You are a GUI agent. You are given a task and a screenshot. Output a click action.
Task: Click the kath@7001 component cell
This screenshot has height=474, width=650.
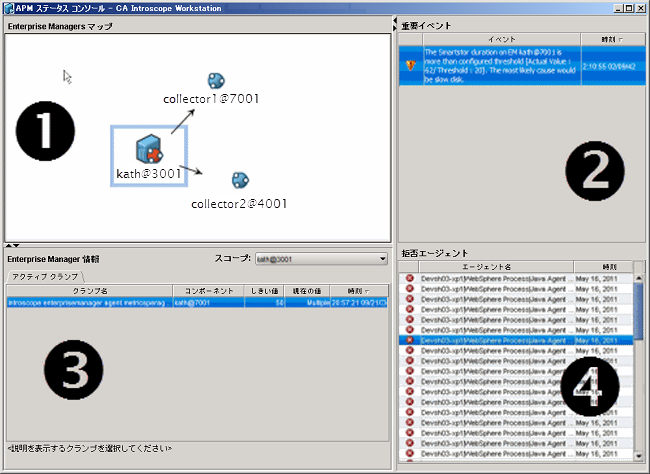[209, 303]
